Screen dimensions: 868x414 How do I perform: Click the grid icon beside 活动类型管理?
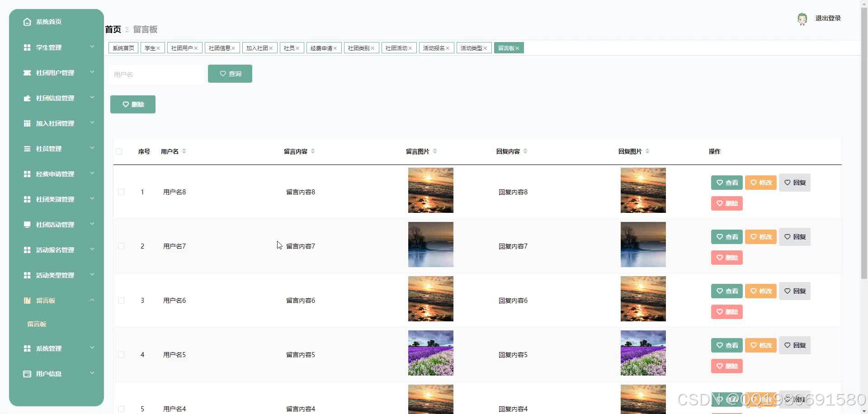pos(27,275)
